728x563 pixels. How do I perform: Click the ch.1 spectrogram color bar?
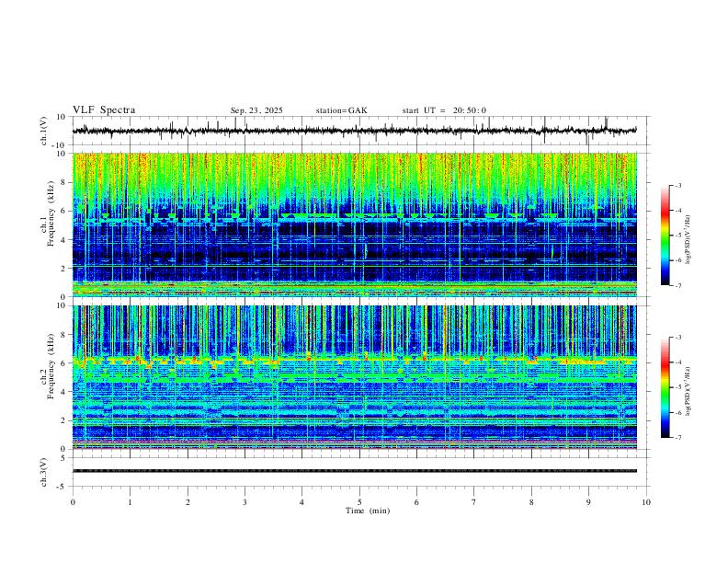(x=665, y=236)
